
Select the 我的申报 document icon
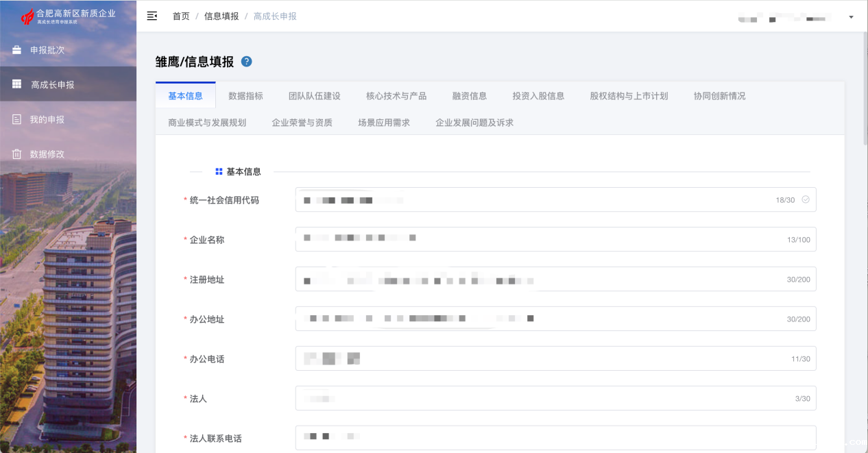coord(15,119)
